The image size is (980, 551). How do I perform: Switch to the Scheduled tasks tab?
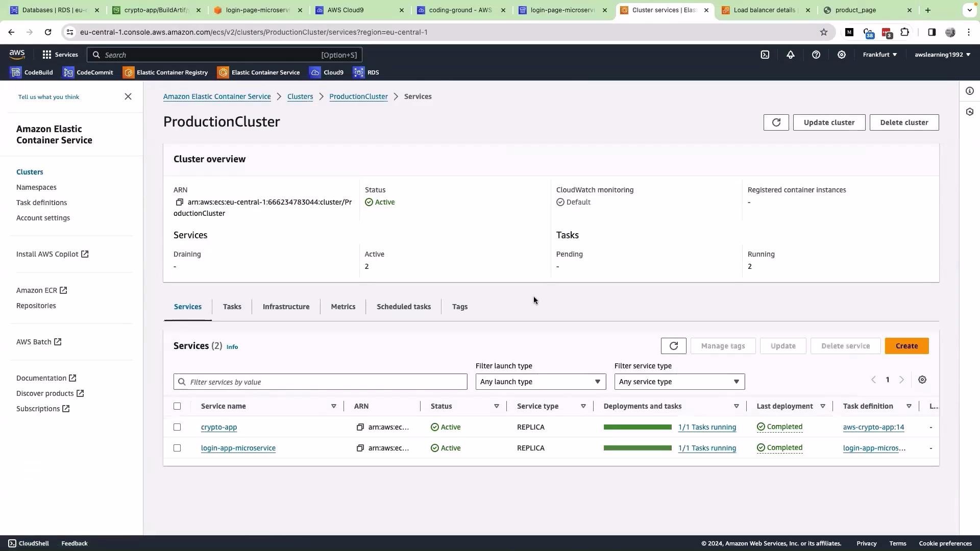(x=404, y=307)
